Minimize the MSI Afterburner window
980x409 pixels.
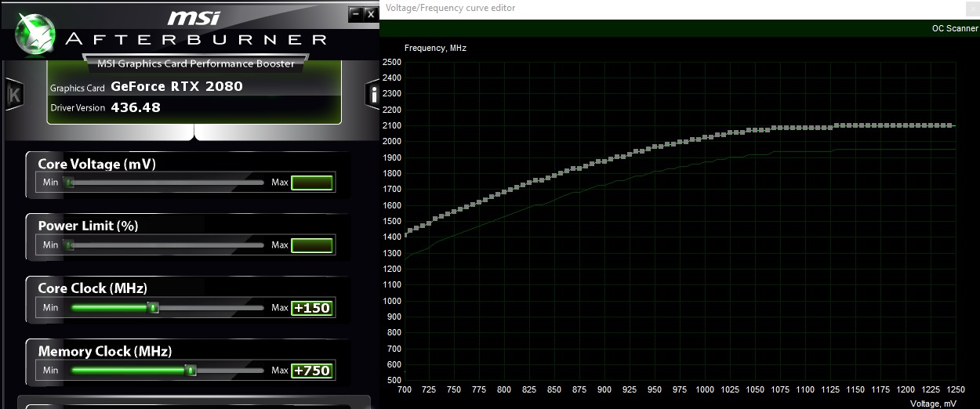coord(356,13)
